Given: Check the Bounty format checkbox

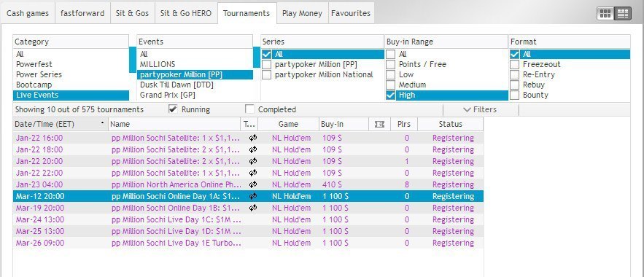Looking at the screenshot, I should (x=515, y=95).
